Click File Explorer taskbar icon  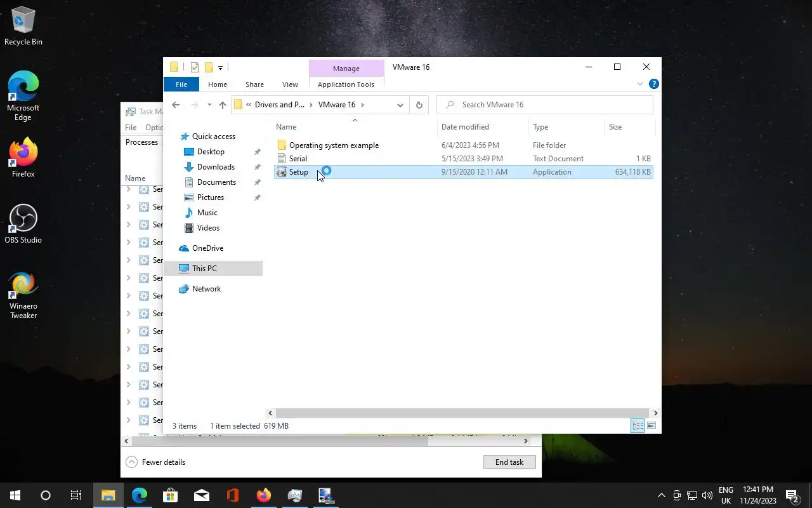point(108,495)
